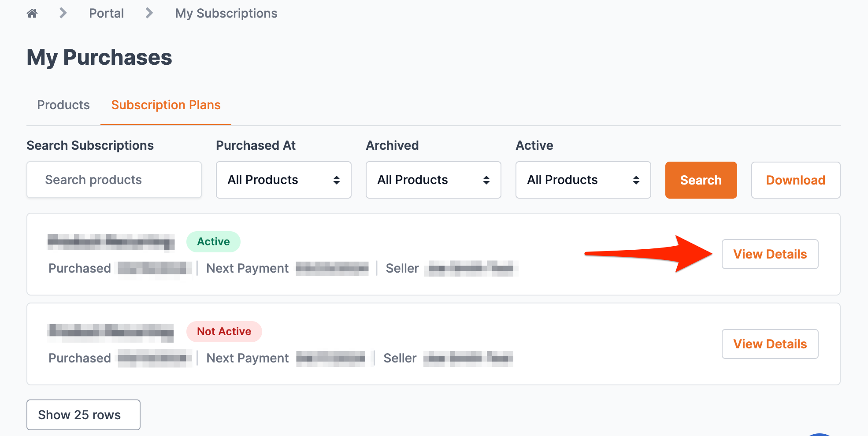Click the up-down arrows in Purchased At dropdown

337,180
